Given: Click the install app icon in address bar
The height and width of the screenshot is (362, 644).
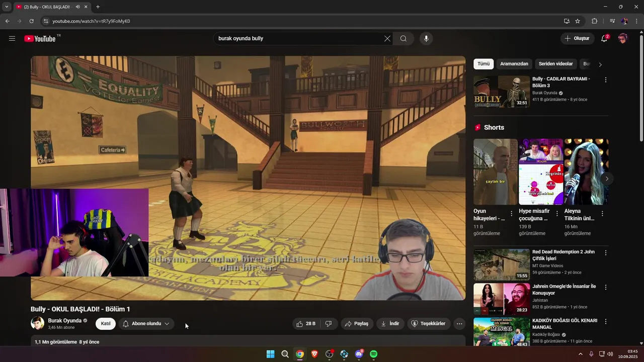Looking at the screenshot, I should pos(567,21).
